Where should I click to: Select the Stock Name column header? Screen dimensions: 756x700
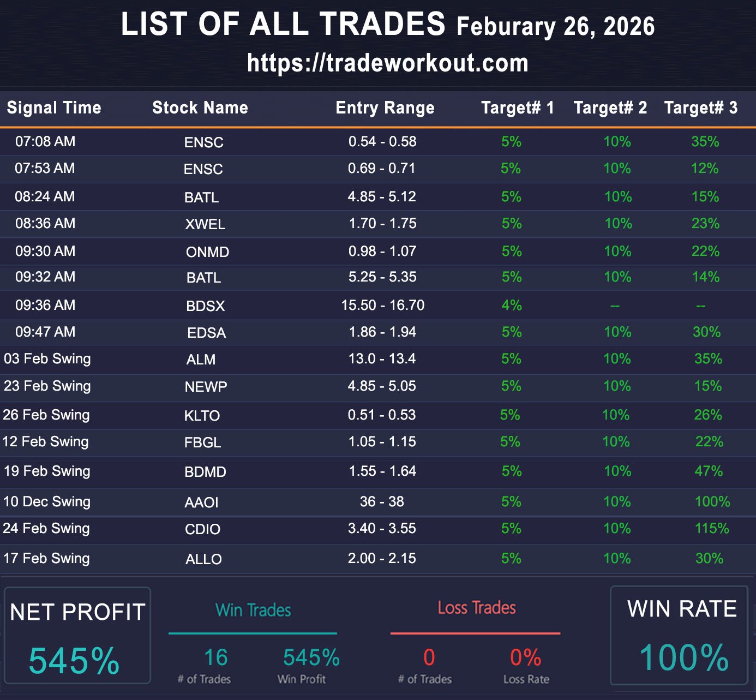tap(200, 108)
